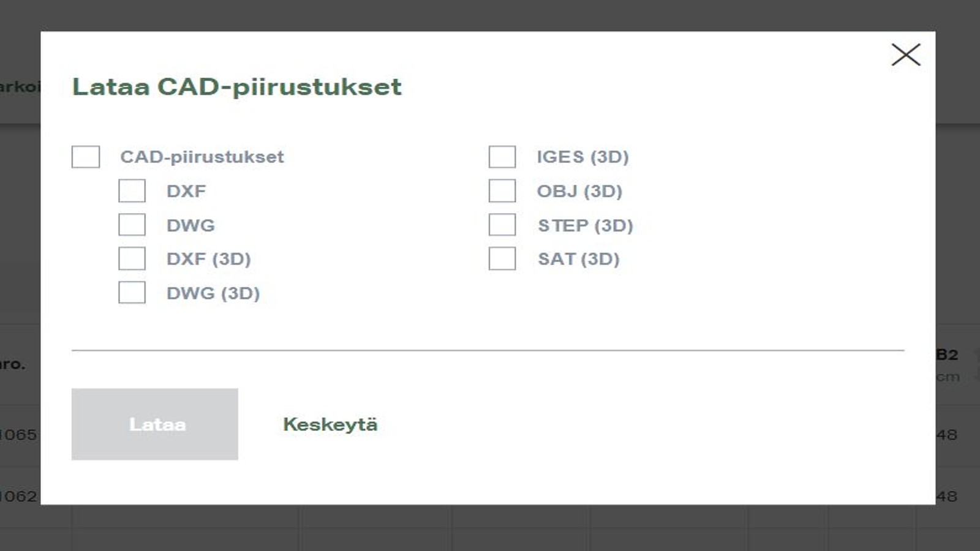This screenshot has height=551, width=980.
Task: Close the Lataa CAD-piirustukset dialog
Action: click(907, 54)
